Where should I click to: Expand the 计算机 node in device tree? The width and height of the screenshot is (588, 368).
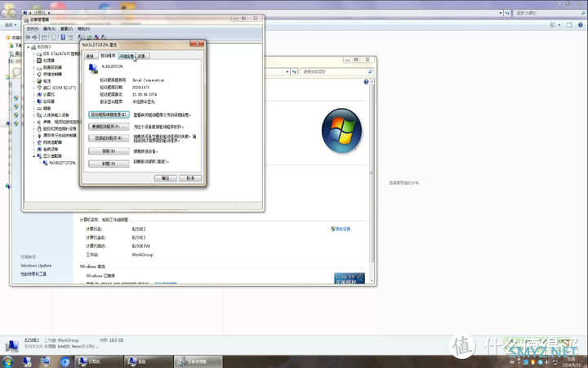[33, 95]
